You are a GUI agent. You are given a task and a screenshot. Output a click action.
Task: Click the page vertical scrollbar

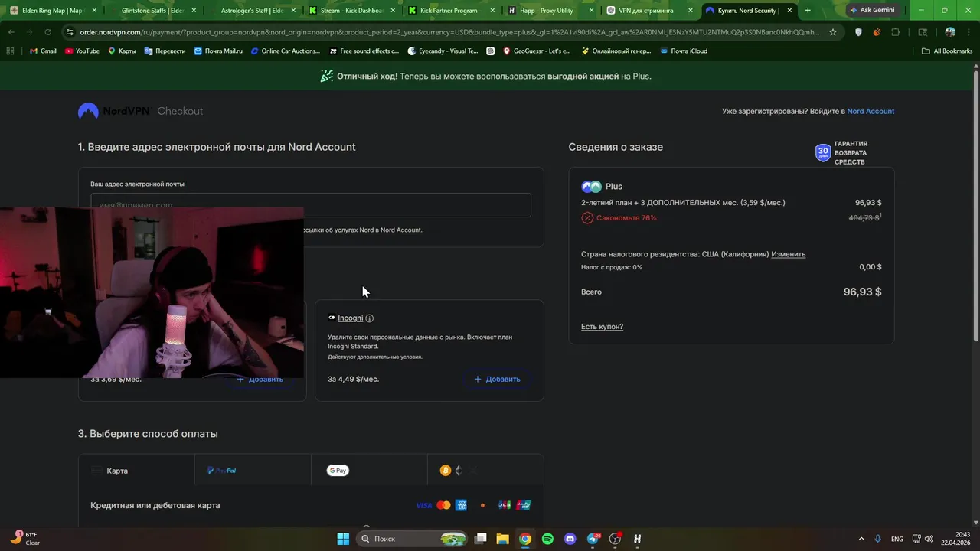coord(975,207)
